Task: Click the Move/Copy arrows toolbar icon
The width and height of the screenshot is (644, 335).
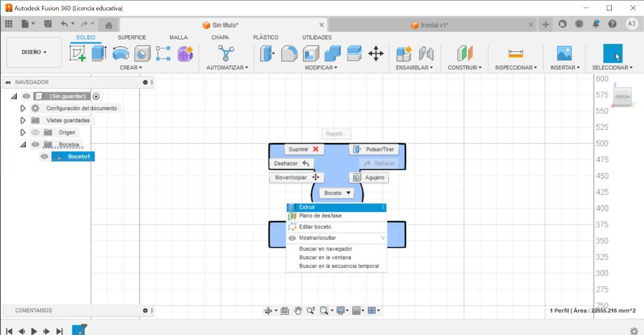Action: [376, 53]
